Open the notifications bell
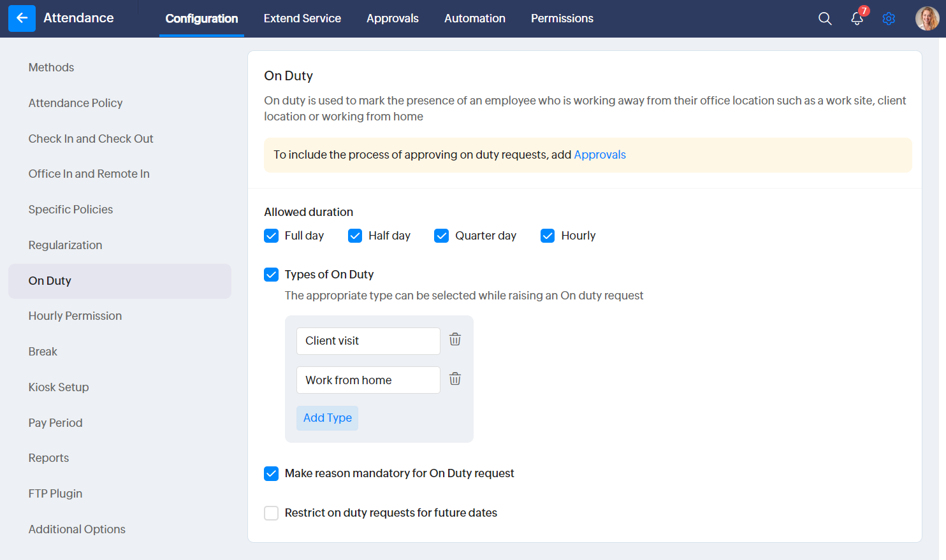Screen dimensions: 946x560 point(857,18)
